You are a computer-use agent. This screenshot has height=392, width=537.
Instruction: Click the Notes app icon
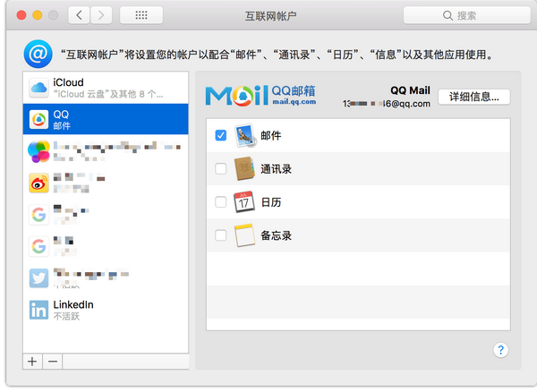point(244,235)
